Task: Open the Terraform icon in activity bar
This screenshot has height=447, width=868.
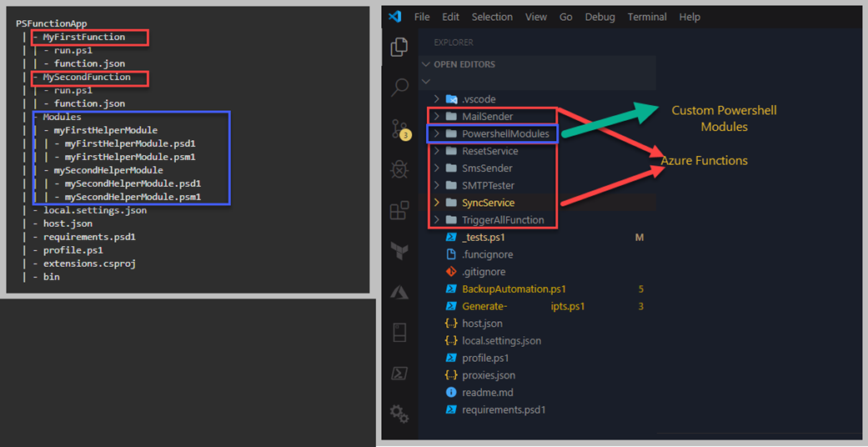Action: pyautogui.click(x=399, y=250)
